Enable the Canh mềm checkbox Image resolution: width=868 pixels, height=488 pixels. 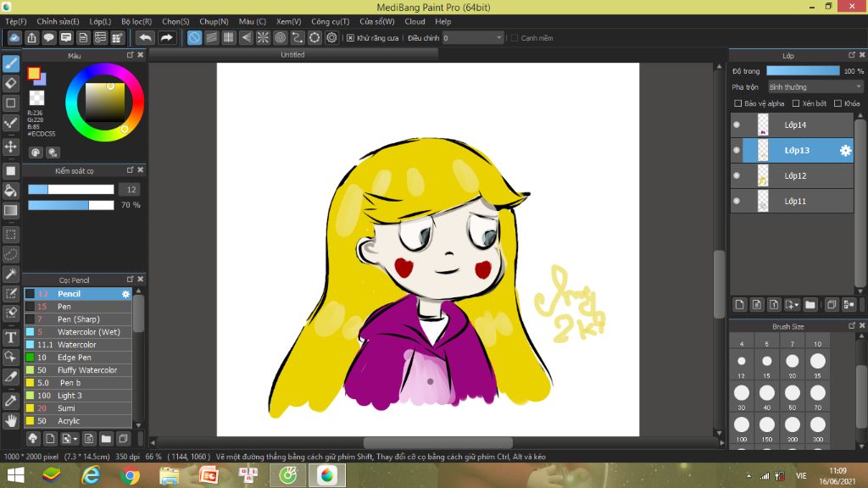515,38
